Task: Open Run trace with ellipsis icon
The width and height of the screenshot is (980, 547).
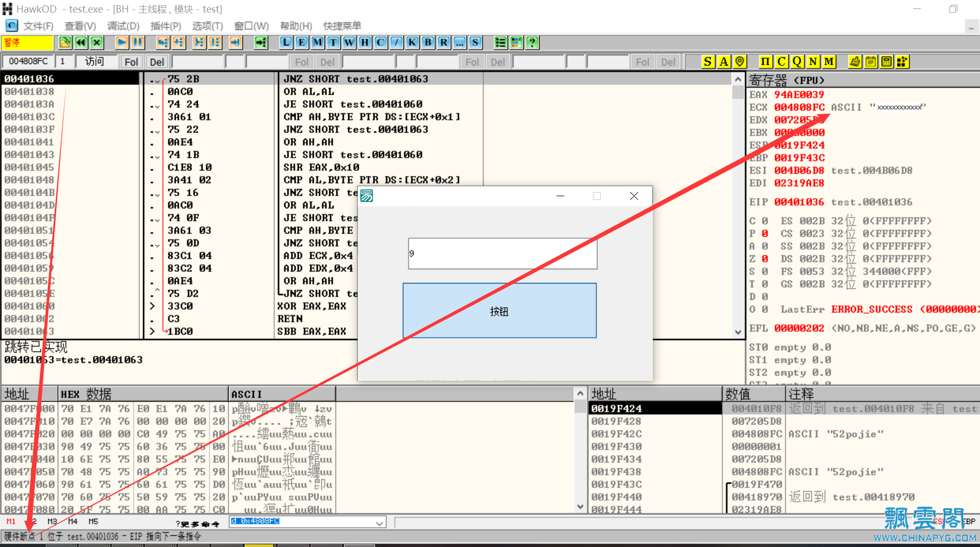Action: (x=459, y=43)
